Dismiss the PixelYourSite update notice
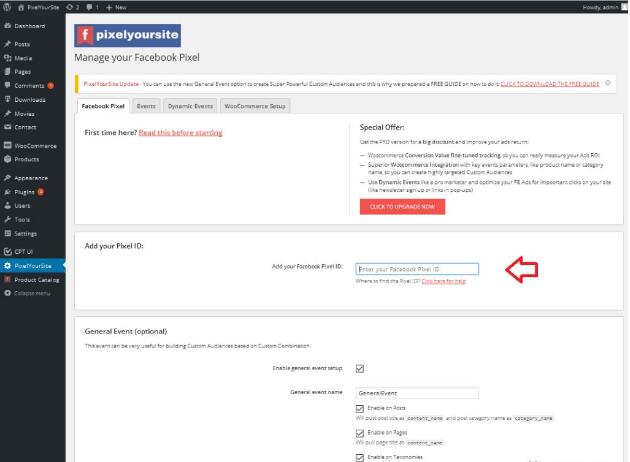The image size is (630, 462). pos(608,83)
